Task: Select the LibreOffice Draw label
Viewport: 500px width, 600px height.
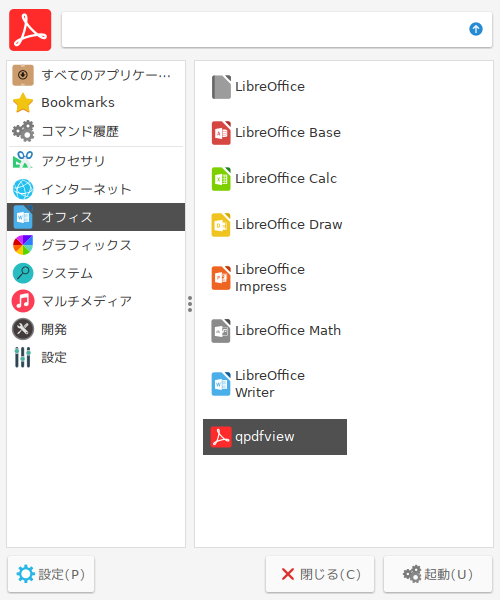Action: coord(288,224)
